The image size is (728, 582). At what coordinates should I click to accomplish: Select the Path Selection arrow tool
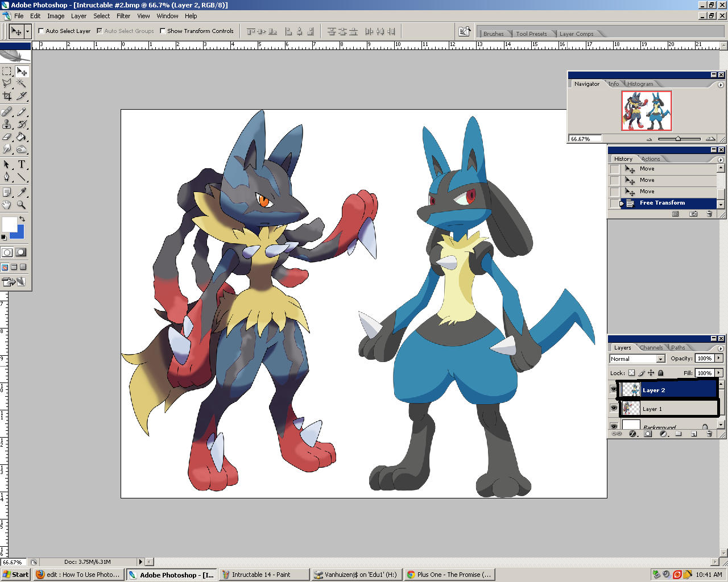click(x=7, y=164)
